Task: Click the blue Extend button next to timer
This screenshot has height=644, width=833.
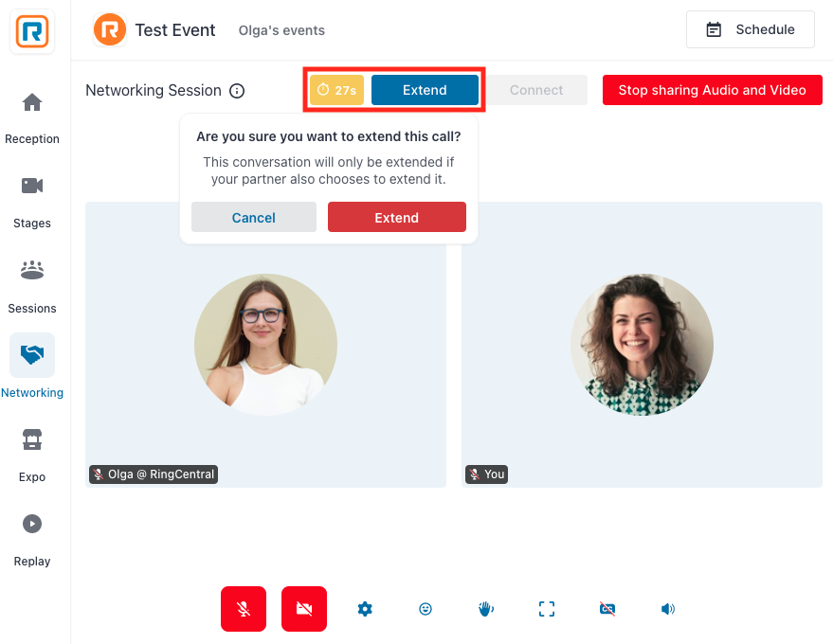Action: pos(425,90)
